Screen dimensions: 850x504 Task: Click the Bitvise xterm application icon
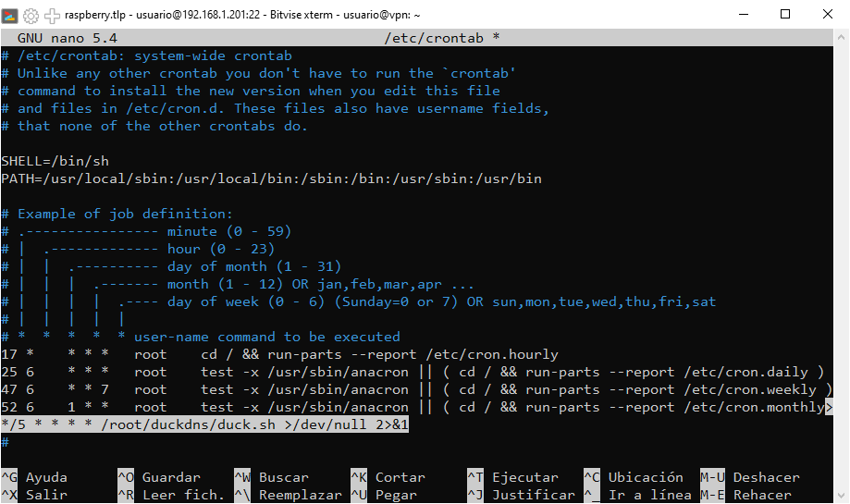click(x=10, y=15)
